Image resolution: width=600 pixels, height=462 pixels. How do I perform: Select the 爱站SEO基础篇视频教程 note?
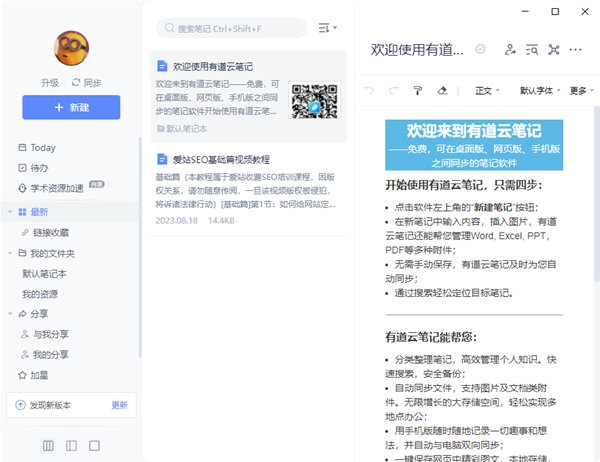click(x=248, y=189)
